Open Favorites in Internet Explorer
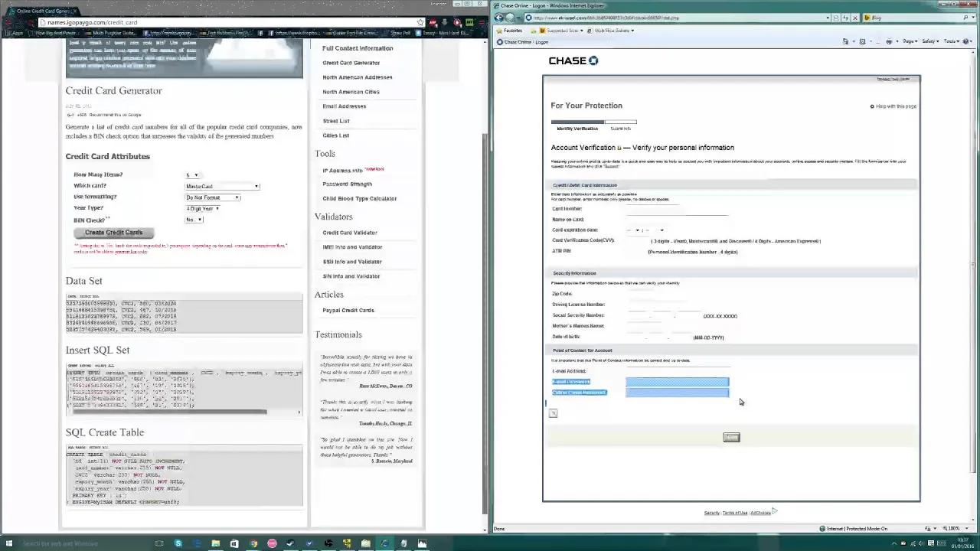 (x=508, y=31)
